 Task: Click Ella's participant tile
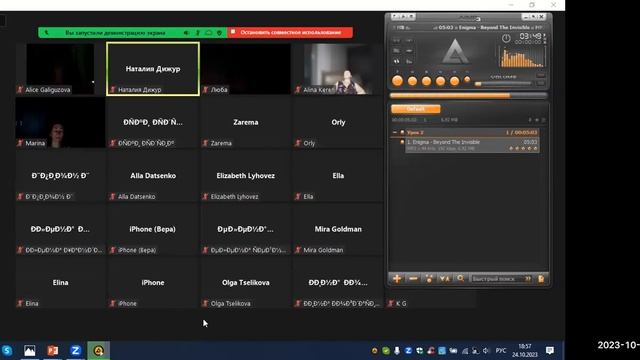(338, 176)
